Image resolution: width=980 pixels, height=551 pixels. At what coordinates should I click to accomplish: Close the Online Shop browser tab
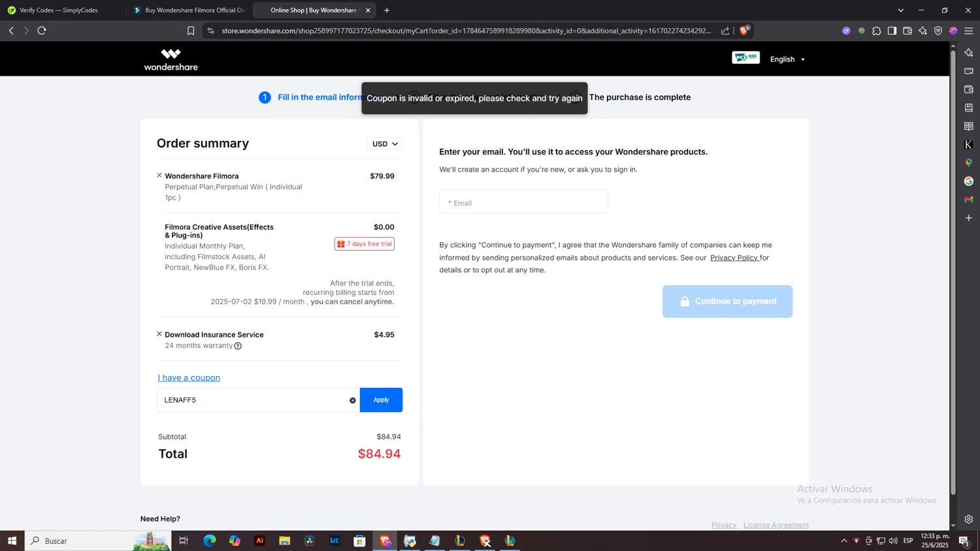(368, 10)
